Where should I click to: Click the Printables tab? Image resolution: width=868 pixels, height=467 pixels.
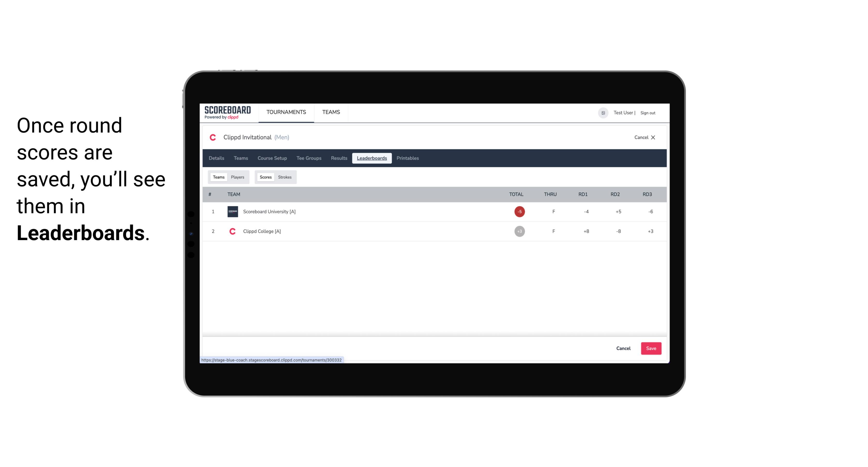pos(408,158)
